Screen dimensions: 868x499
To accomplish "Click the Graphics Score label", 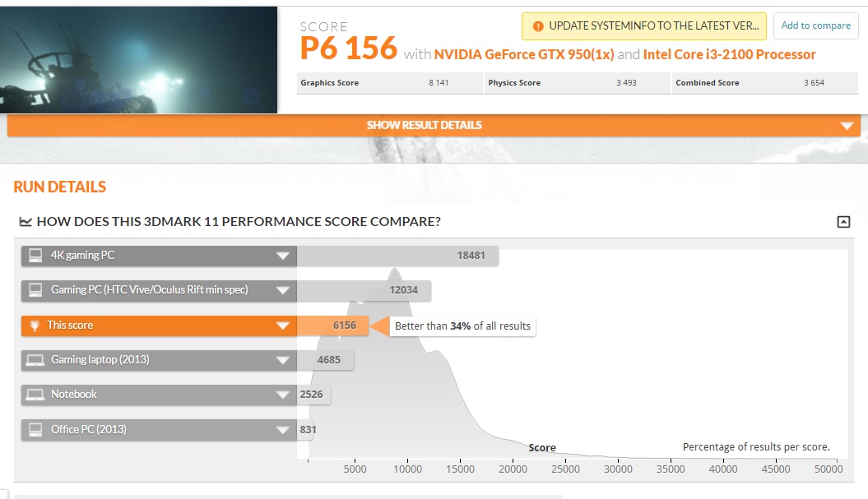I will pyautogui.click(x=329, y=82).
